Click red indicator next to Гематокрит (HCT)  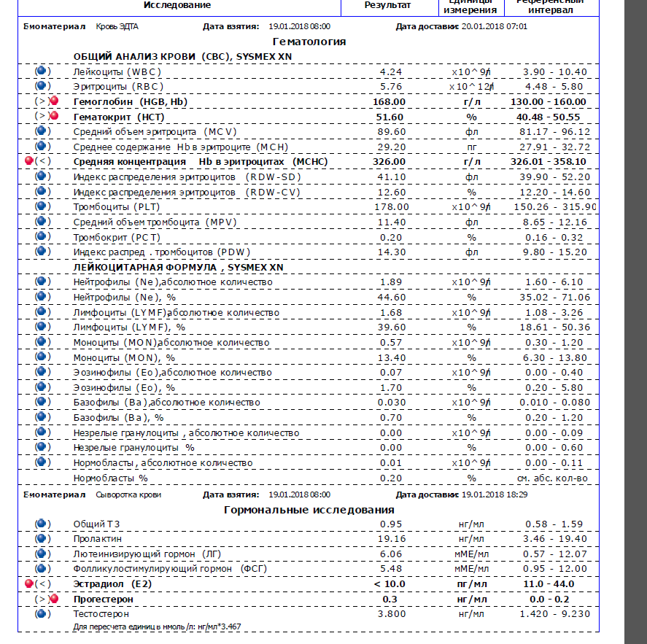(x=53, y=117)
